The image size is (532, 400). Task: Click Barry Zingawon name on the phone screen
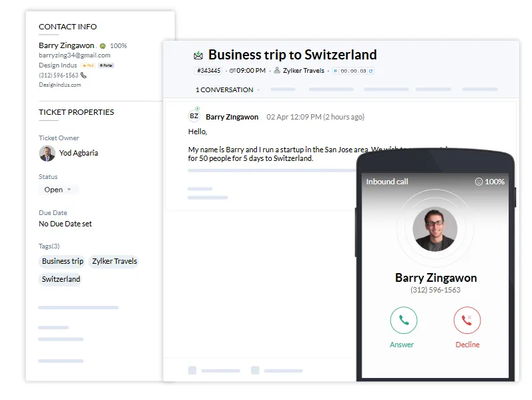click(436, 278)
